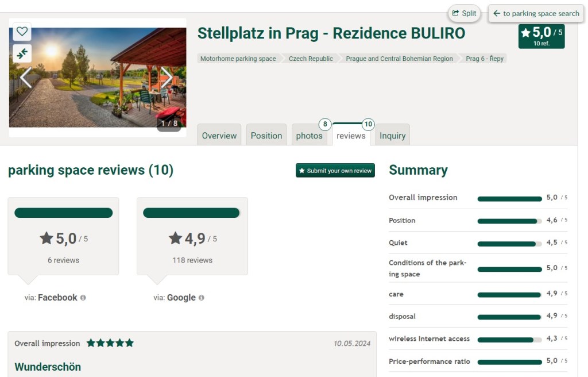588x377 pixels.
Task: Click info icon next to Google
Action: (202, 298)
